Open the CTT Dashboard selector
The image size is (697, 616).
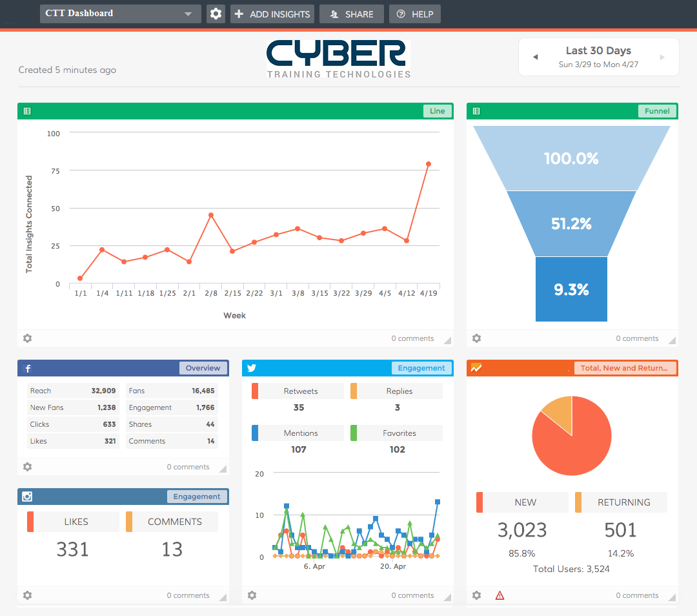point(120,13)
